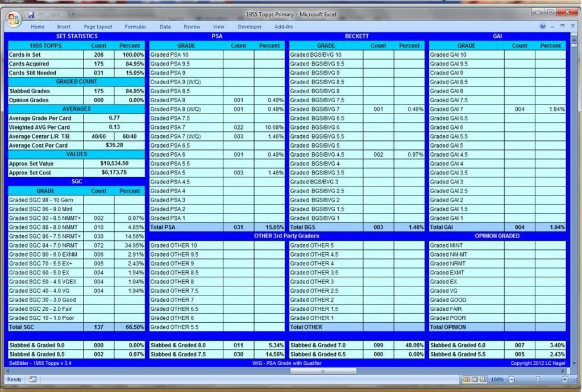Image resolution: width=582 pixels, height=392 pixels.
Task: Select the 'Graded MINT' opinion cell
Action: pos(467,245)
